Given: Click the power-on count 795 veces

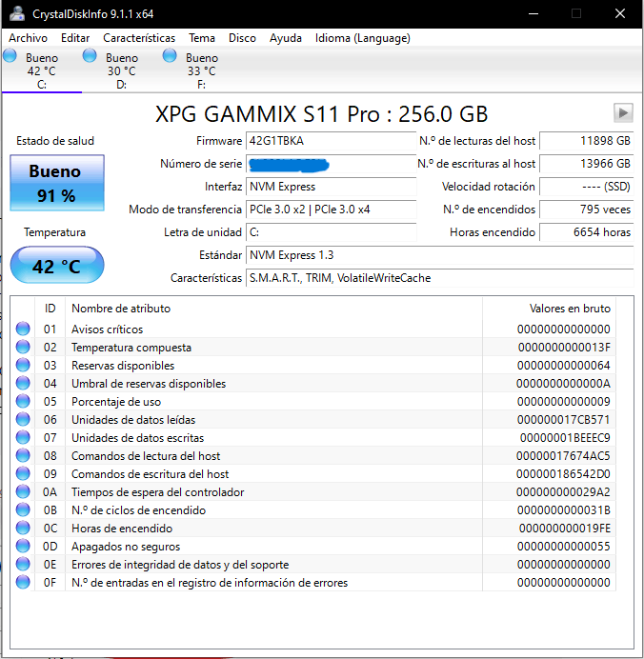Looking at the screenshot, I should pos(587,210).
